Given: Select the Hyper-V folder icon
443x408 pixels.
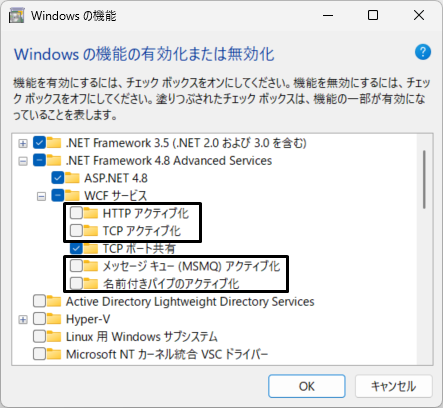Looking at the screenshot, I should [54, 319].
